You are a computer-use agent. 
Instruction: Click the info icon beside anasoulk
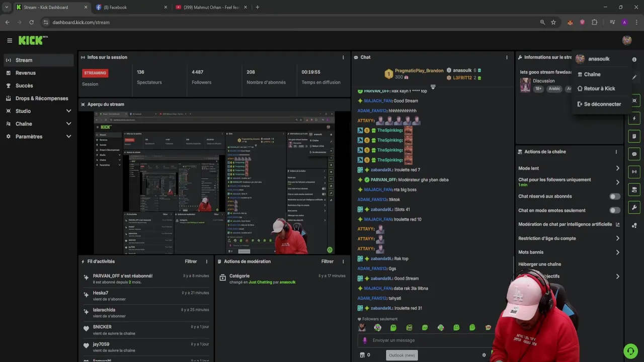coord(634,59)
